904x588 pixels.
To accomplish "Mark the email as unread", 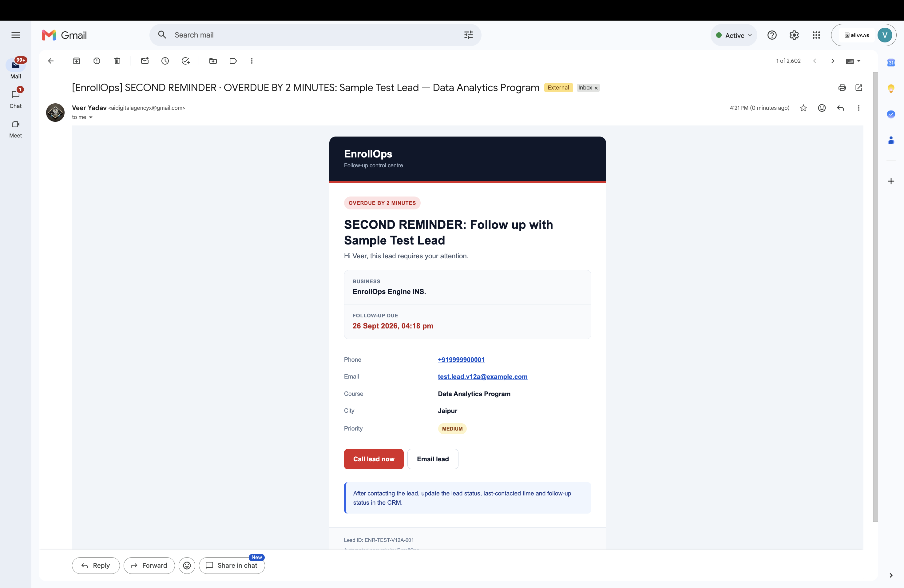I will (x=145, y=61).
